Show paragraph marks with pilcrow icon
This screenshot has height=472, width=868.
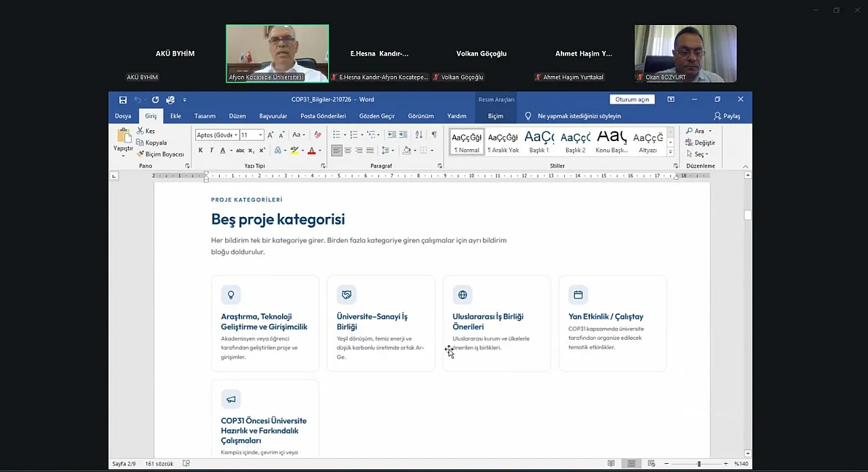434,135
